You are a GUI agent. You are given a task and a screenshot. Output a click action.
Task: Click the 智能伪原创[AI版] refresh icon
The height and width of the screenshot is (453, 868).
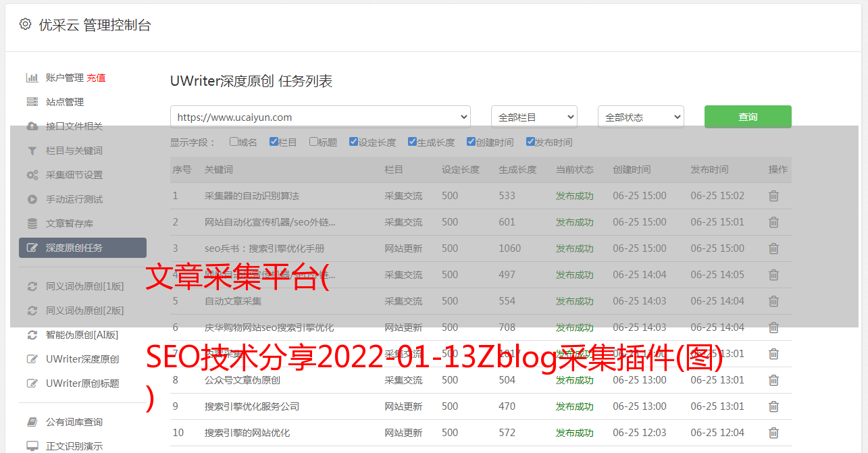coord(32,335)
